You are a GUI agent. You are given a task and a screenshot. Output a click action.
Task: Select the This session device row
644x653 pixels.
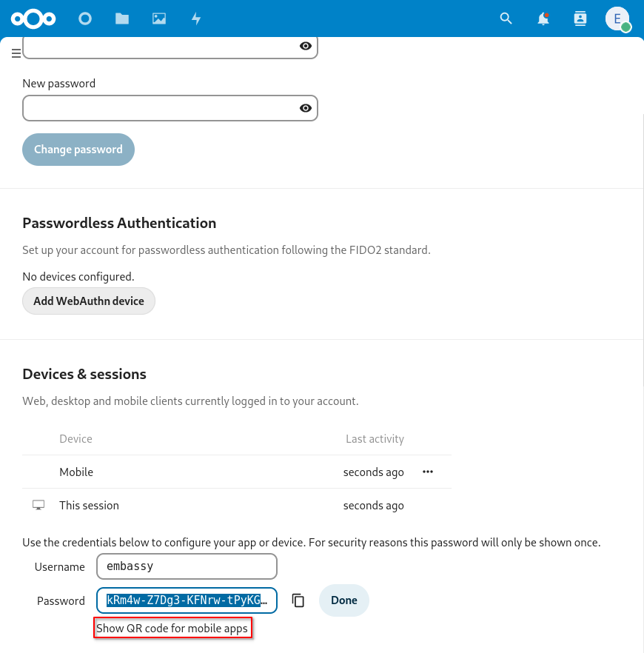89,505
